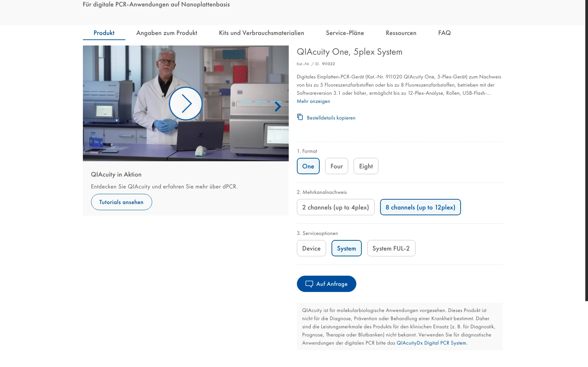Choose 8 channels (up to 12plex)

(x=421, y=207)
